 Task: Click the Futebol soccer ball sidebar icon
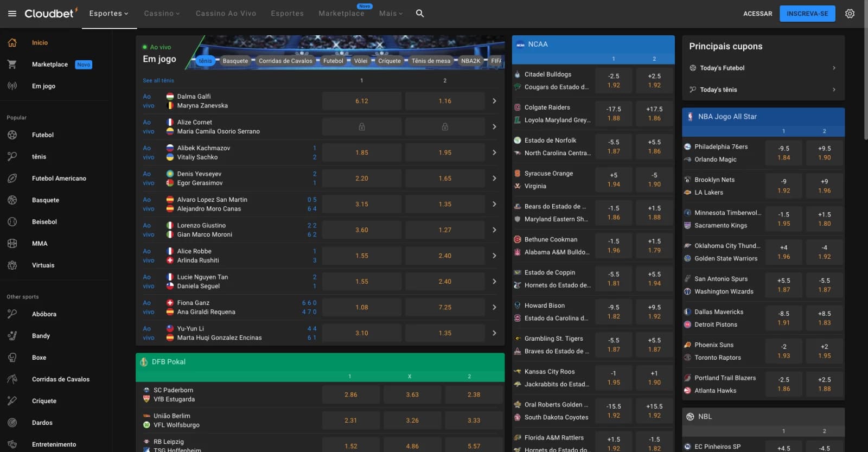[12, 135]
